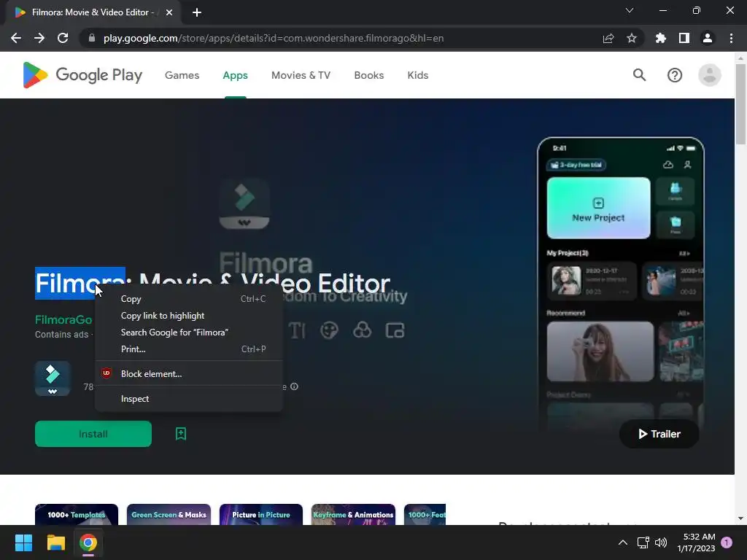Open the Kids tab
This screenshot has height=560, width=747.
pyautogui.click(x=418, y=75)
